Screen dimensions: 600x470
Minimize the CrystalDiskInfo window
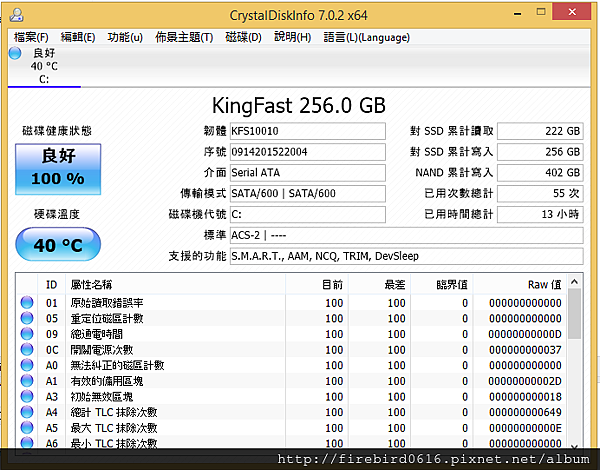[518, 14]
